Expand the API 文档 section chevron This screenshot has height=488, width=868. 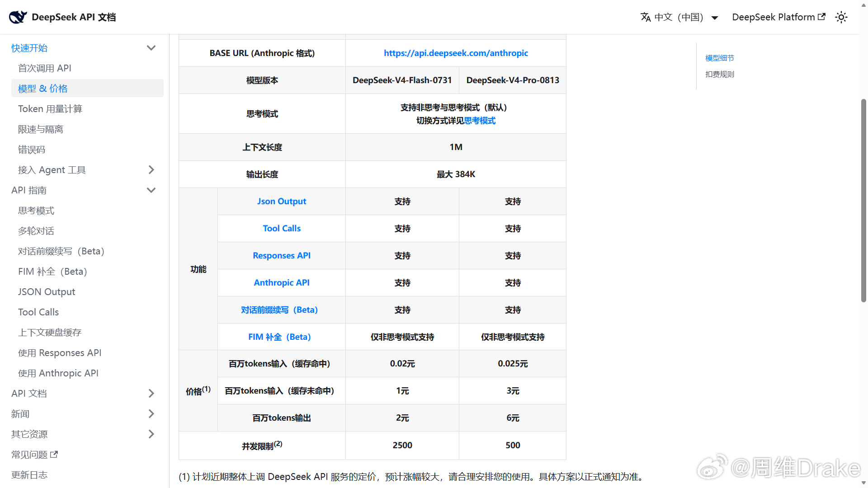point(151,394)
